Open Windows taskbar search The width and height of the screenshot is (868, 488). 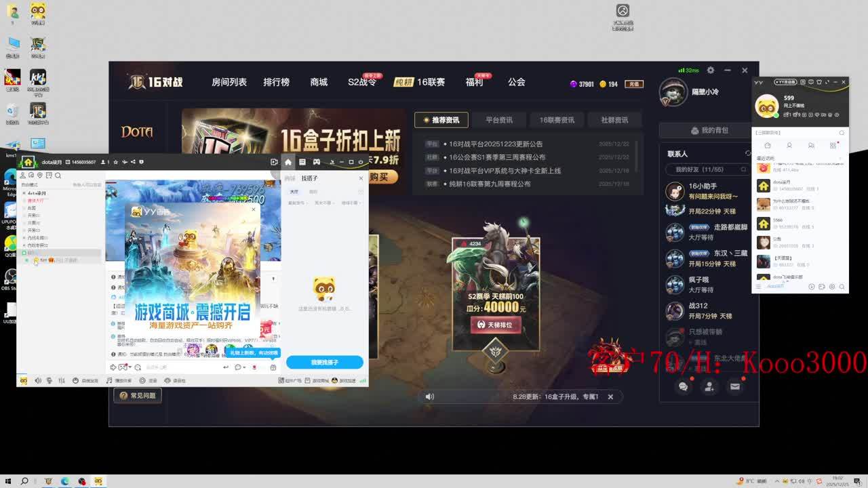pos(24,481)
